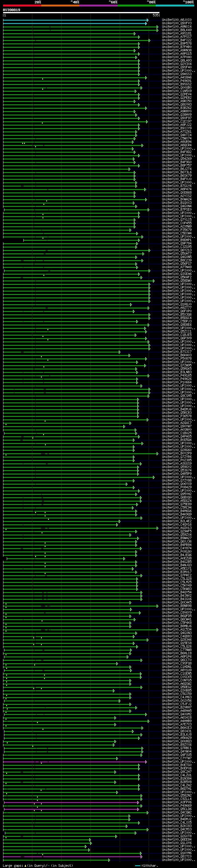Select label UniRef100_C1N5X9
Image resolution: width=197 pixels, height=868 pixels.
tap(177, 91)
